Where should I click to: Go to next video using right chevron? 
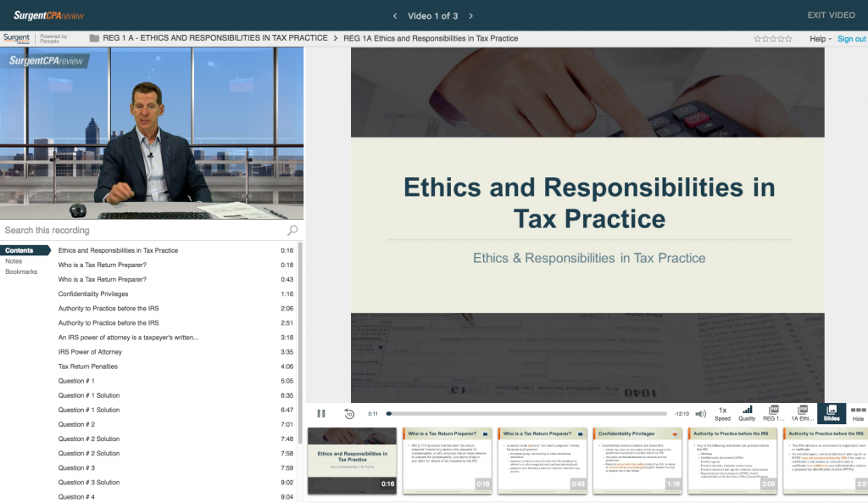[x=471, y=15]
